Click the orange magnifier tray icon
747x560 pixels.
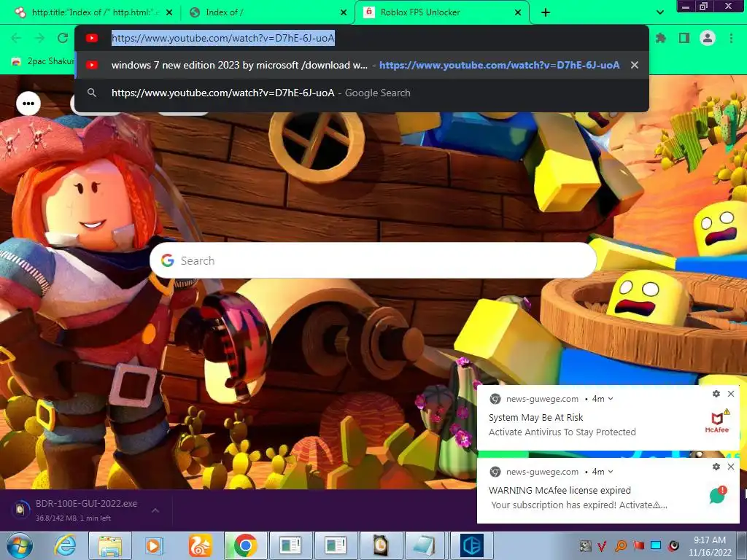tap(620, 545)
